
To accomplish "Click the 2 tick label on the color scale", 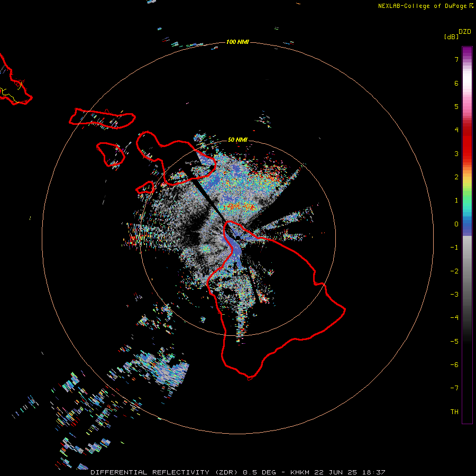I will pos(456,177).
